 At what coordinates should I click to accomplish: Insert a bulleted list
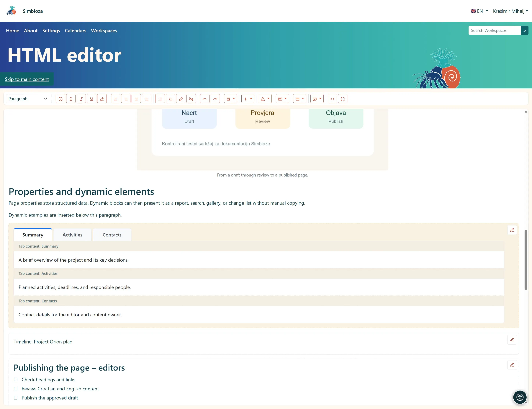pyautogui.click(x=160, y=99)
